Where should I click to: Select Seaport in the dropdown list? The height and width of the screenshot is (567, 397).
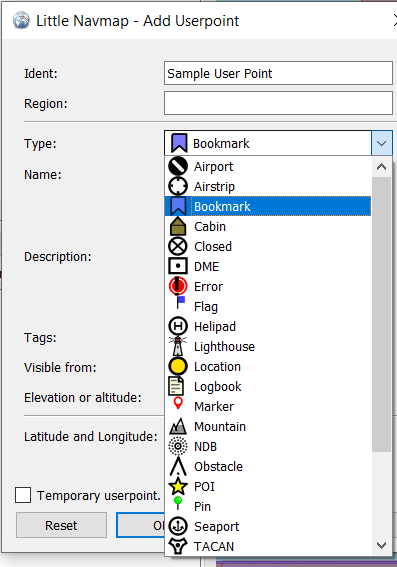(268, 526)
